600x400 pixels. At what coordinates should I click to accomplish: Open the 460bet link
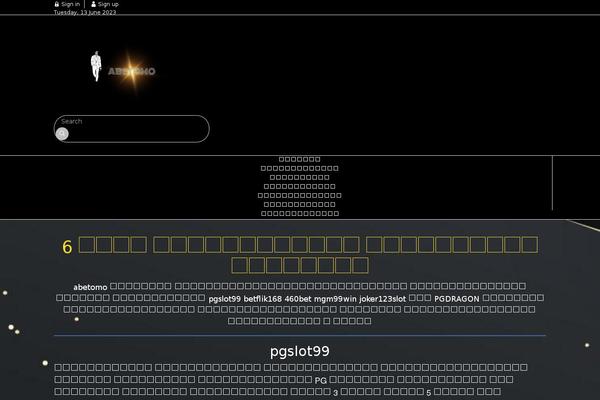[298, 299]
